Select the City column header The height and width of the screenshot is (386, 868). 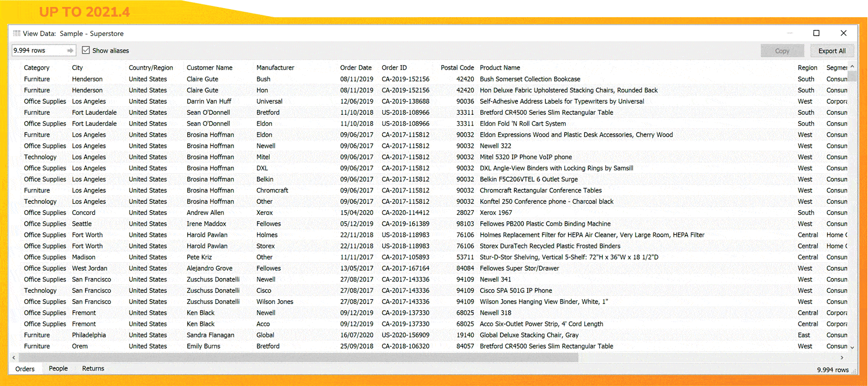click(78, 68)
